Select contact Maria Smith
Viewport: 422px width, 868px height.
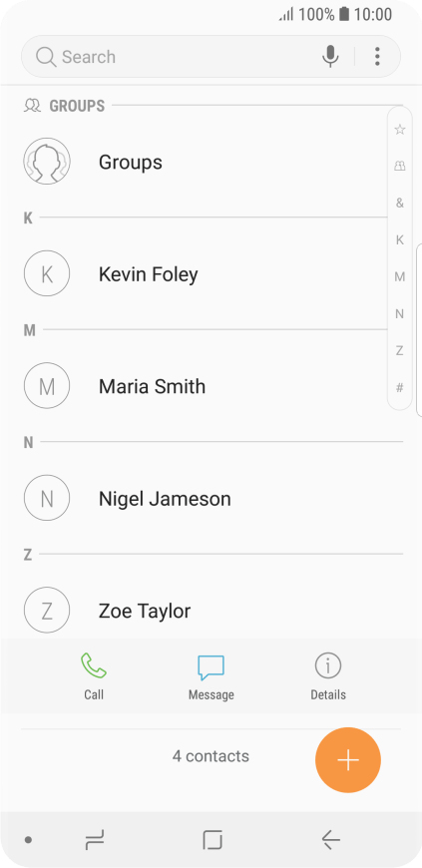tap(211, 386)
